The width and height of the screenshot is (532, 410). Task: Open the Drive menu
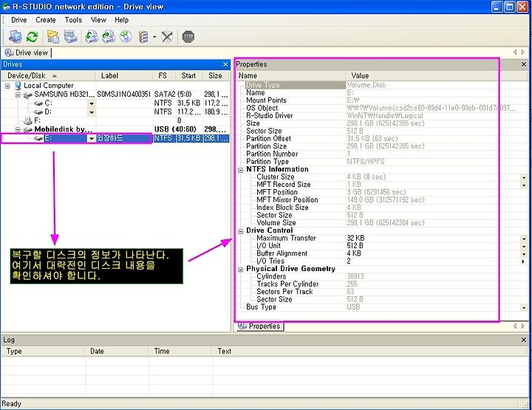(x=19, y=20)
